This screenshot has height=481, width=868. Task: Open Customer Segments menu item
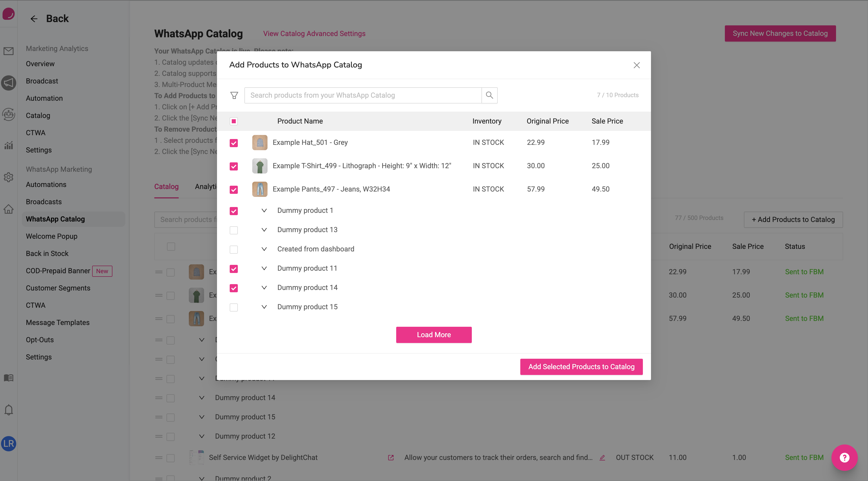pyautogui.click(x=58, y=288)
